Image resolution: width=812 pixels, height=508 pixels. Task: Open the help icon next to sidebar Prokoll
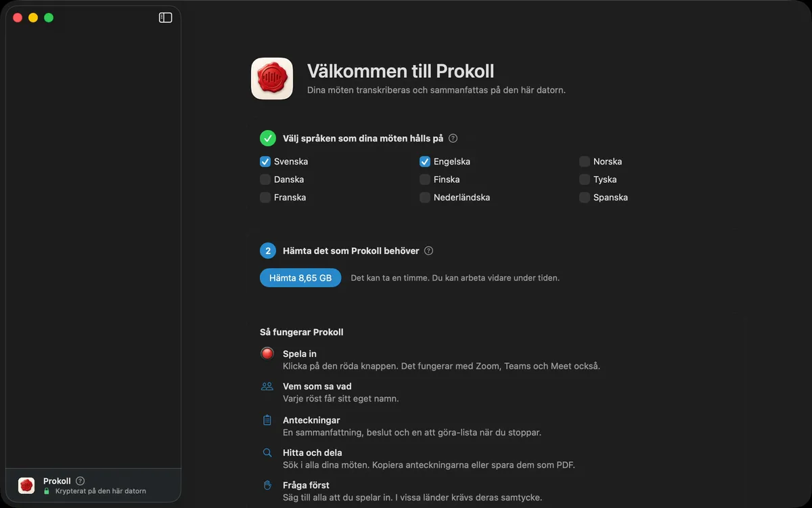point(81,481)
